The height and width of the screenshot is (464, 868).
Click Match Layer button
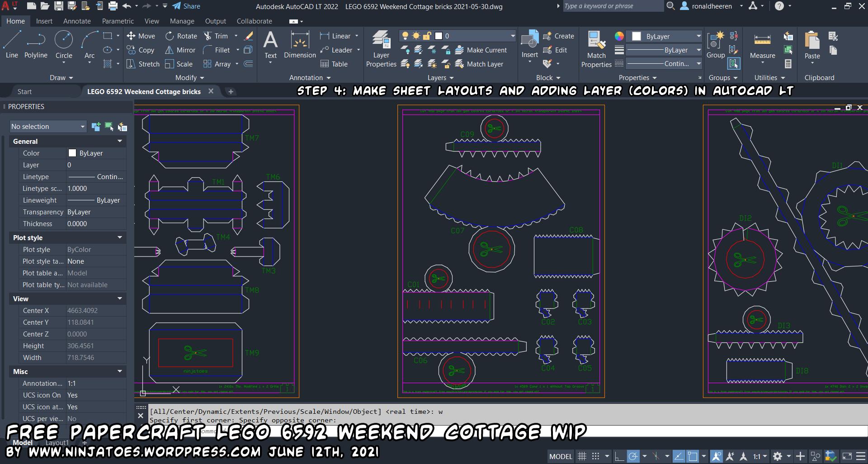(x=479, y=64)
